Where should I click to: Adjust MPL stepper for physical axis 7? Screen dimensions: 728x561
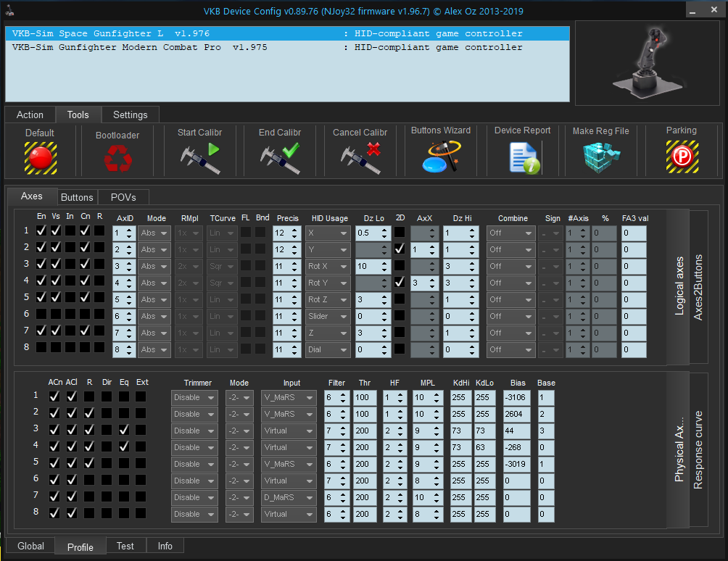437,498
